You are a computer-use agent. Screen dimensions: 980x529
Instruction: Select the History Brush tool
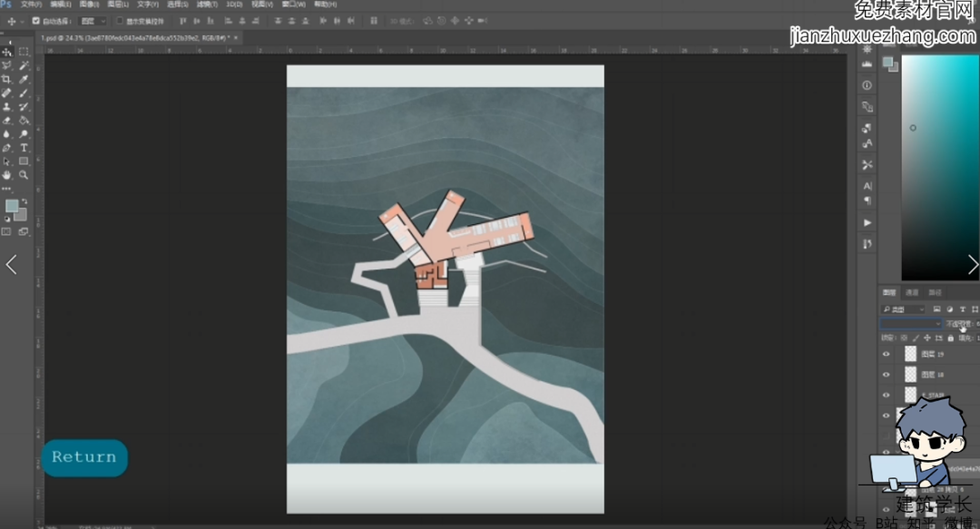[24, 107]
